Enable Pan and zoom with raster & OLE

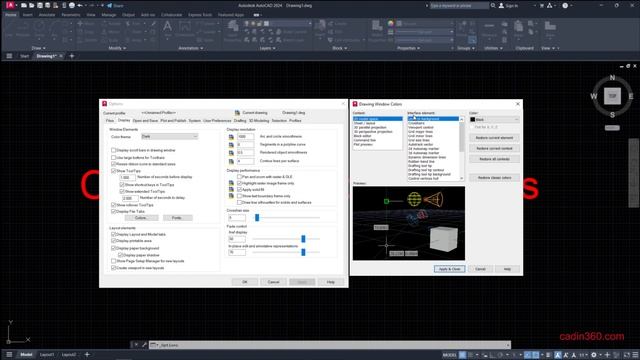[240, 177]
